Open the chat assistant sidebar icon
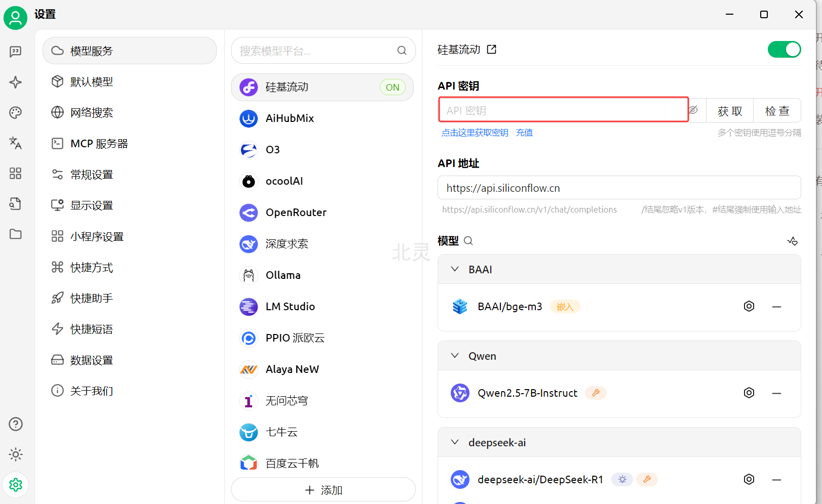This screenshot has width=822, height=504. point(16,52)
